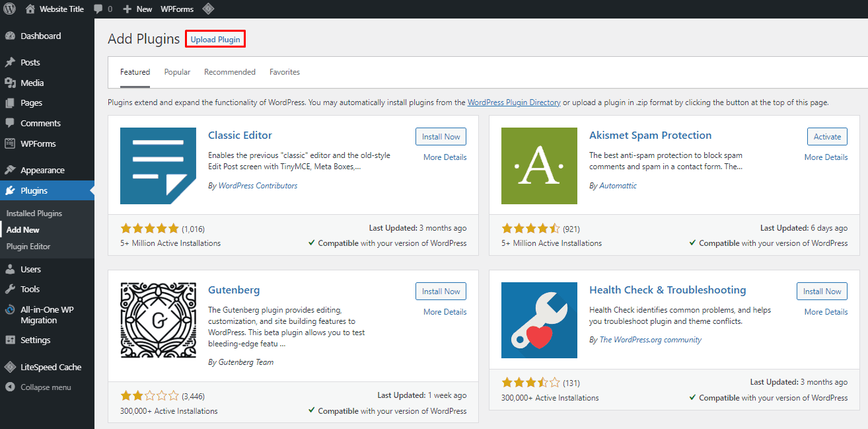Activate the Akismet Spam Protection plugin
The image size is (868, 429).
point(827,136)
